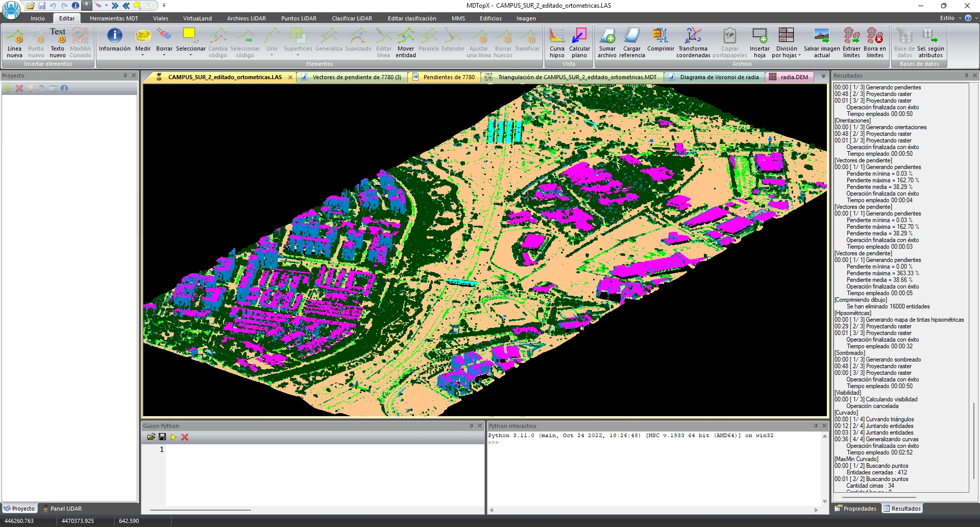Switch to Propiedades bottom tab
Screen dimensions: 980x527
pos(855,509)
